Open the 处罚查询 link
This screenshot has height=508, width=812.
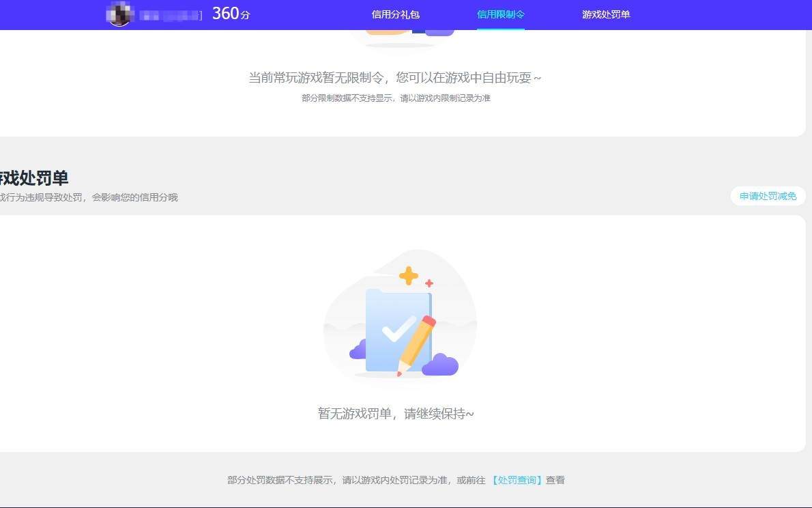pyautogui.click(x=517, y=480)
